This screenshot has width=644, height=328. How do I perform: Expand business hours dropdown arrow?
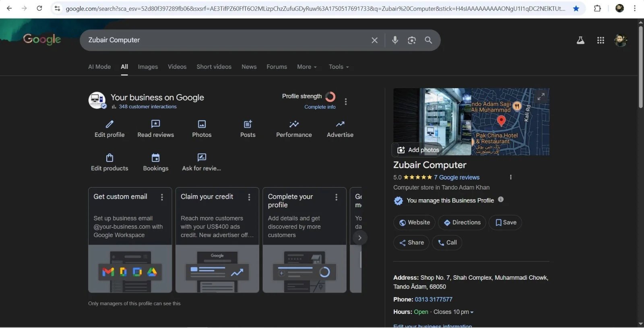pyautogui.click(x=472, y=312)
